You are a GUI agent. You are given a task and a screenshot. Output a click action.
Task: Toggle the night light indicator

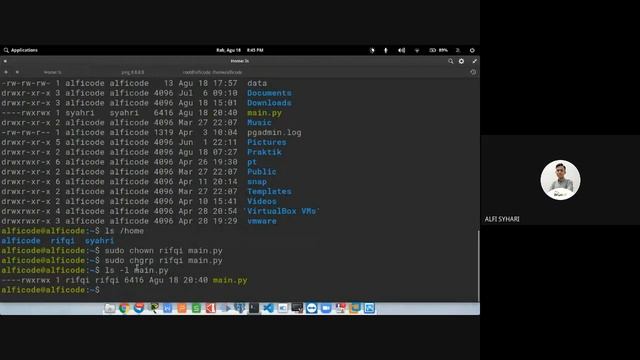coord(372,50)
